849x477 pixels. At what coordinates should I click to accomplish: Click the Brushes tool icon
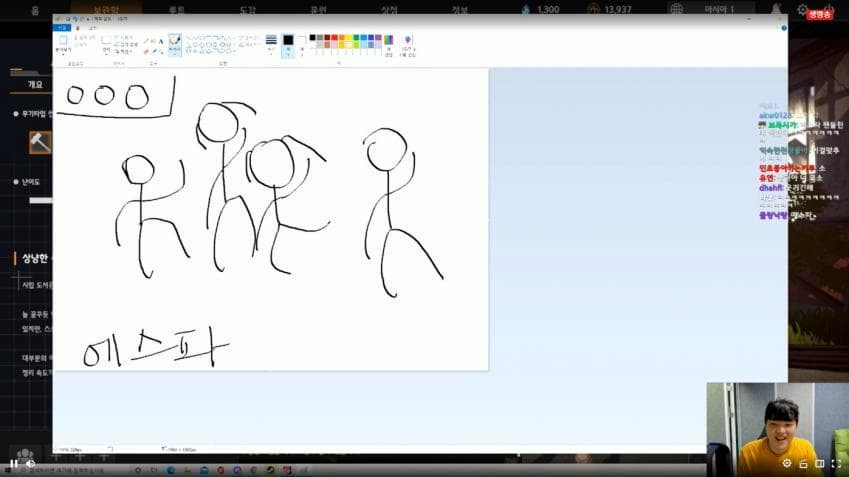click(x=174, y=40)
